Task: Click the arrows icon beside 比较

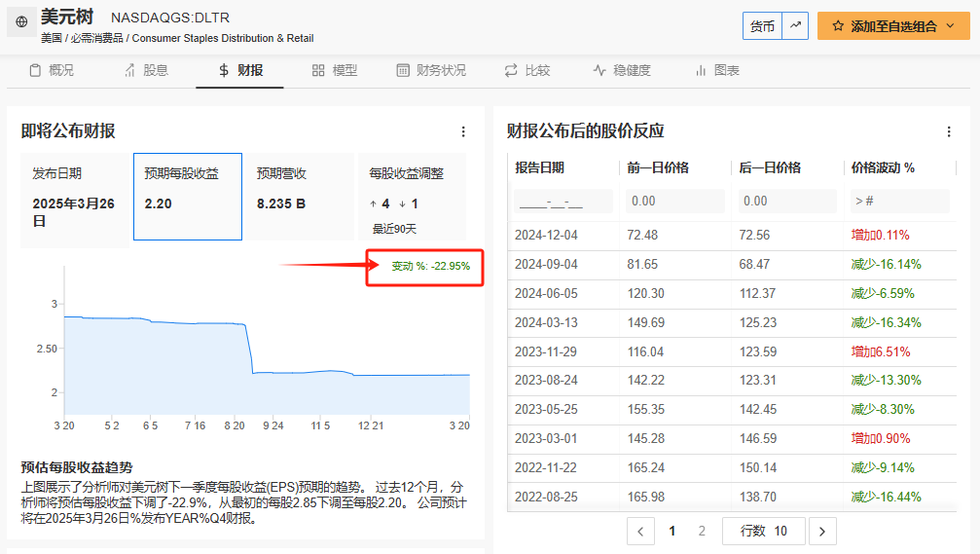Action: point(511,71)
